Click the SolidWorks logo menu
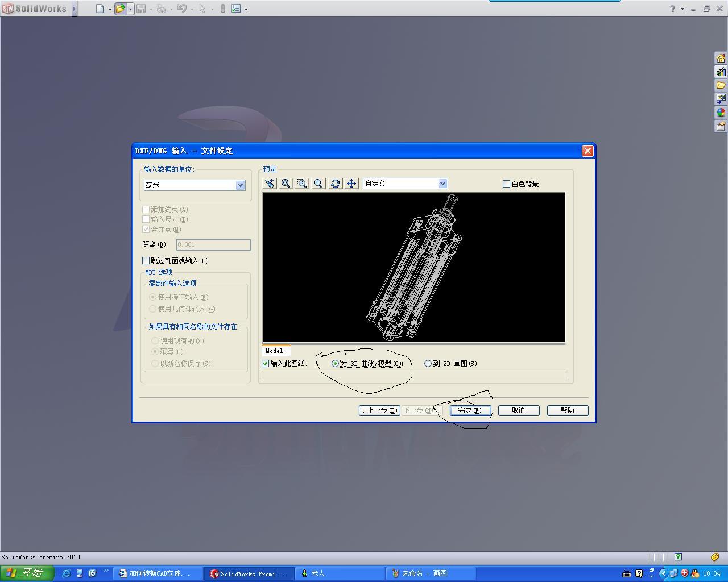Image resolution: width=728 pixels, height=582 pixels. [x=34, y=9]
